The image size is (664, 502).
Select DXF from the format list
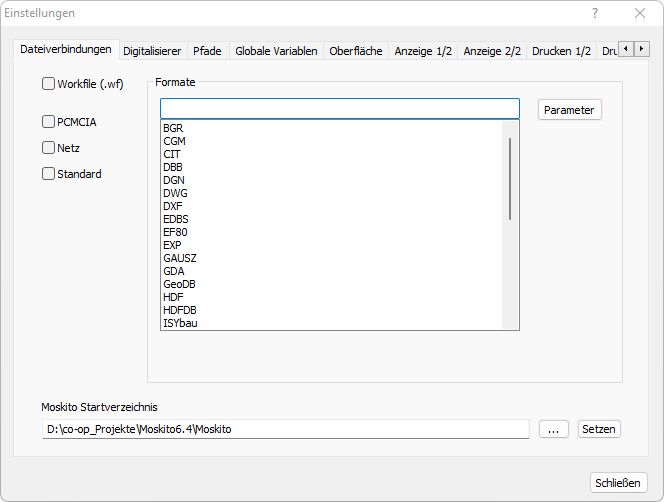(x=175, y=206)
